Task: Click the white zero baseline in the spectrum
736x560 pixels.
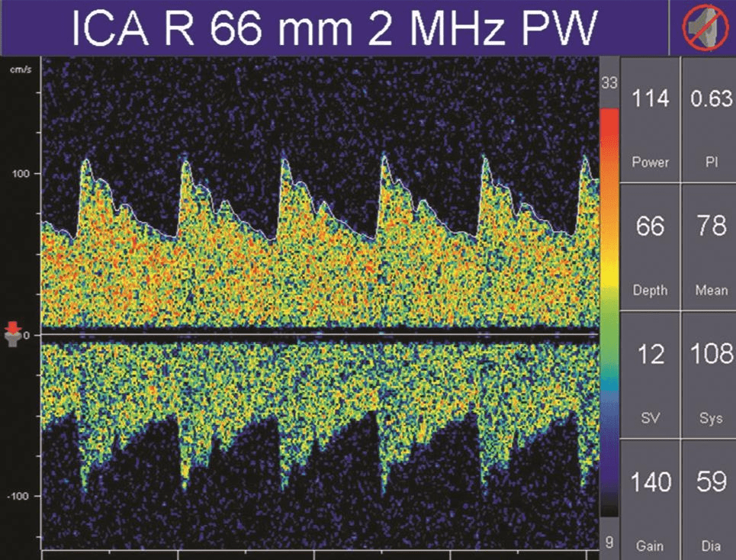Action: (320, 335)
